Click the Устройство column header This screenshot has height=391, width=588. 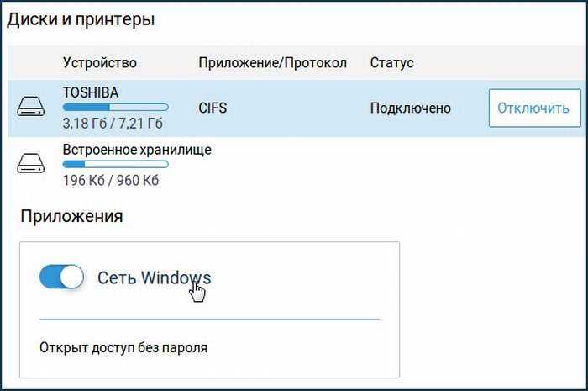click(x=99, y=63)
